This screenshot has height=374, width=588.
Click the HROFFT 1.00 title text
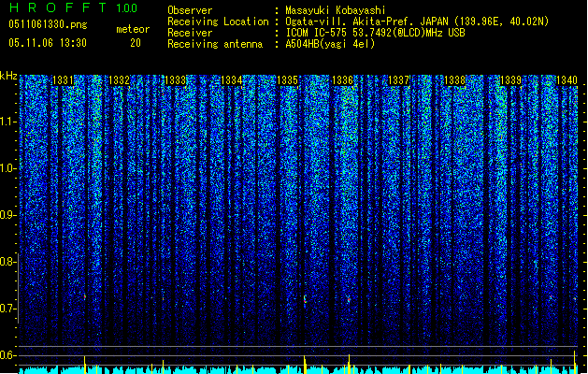pyautogui.click(x=73, y=7)
